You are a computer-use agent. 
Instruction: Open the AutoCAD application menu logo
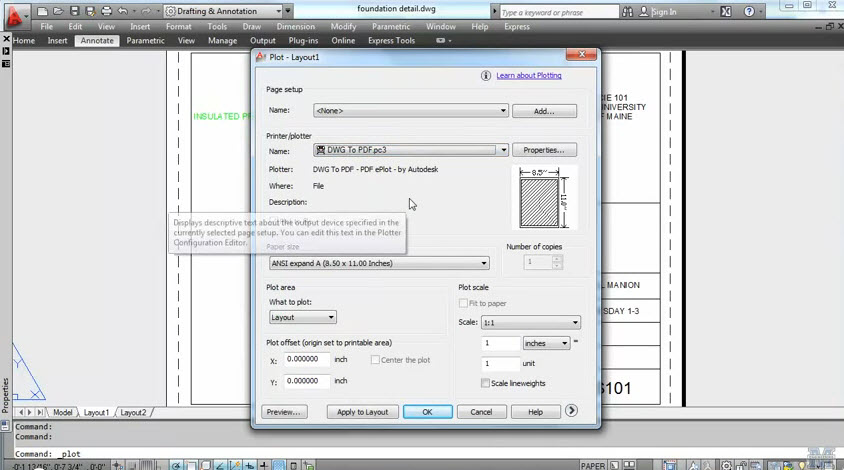15,17
